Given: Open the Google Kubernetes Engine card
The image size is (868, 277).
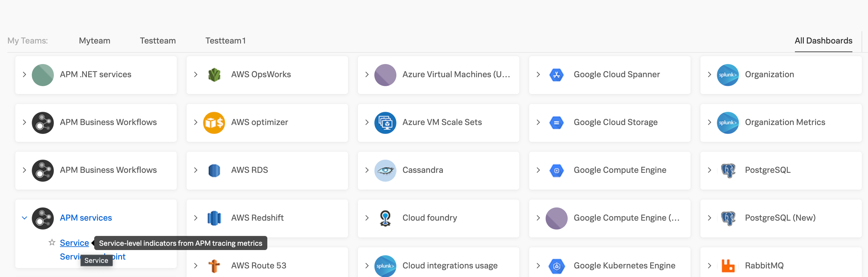Looking at the screenshot, I should [x=610, y=263].
